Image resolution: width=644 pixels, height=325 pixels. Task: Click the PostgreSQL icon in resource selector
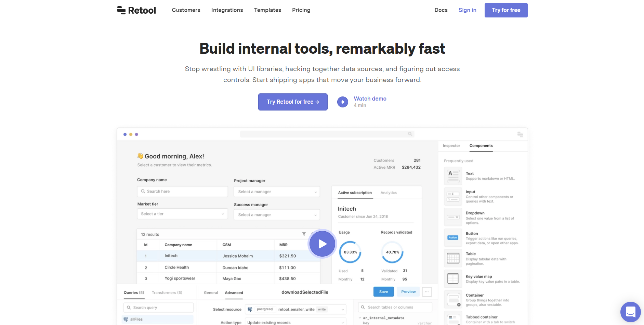(x=250, y=309)
